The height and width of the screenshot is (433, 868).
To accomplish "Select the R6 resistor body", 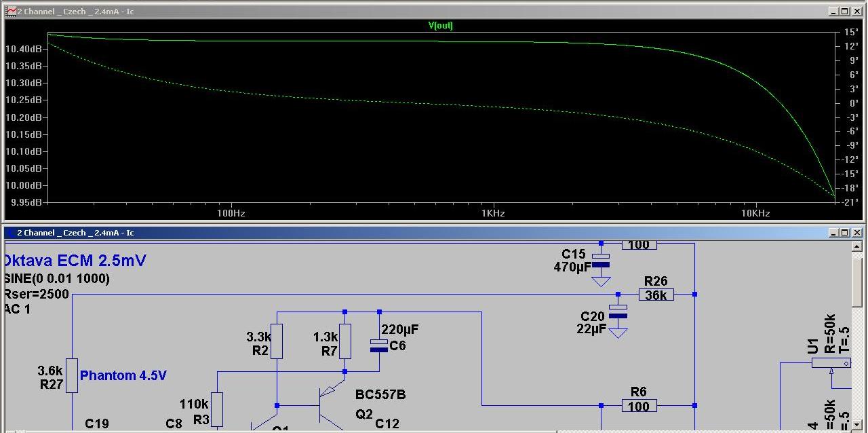I will click(x=639, y=406).
